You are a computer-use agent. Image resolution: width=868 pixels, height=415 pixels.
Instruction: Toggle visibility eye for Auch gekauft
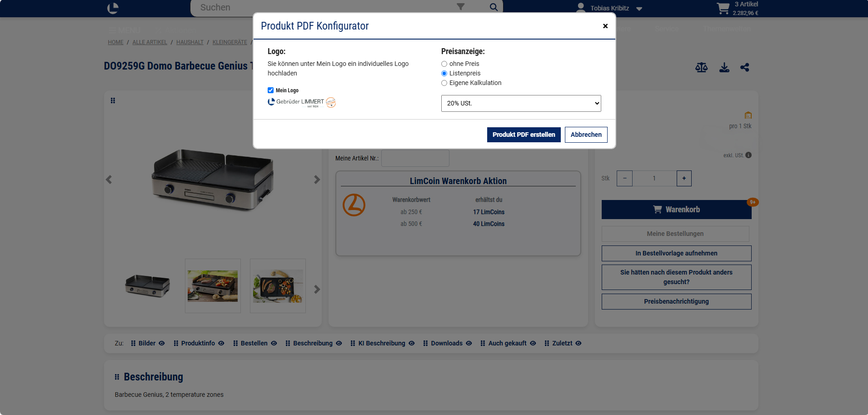(x=533, y=343)
